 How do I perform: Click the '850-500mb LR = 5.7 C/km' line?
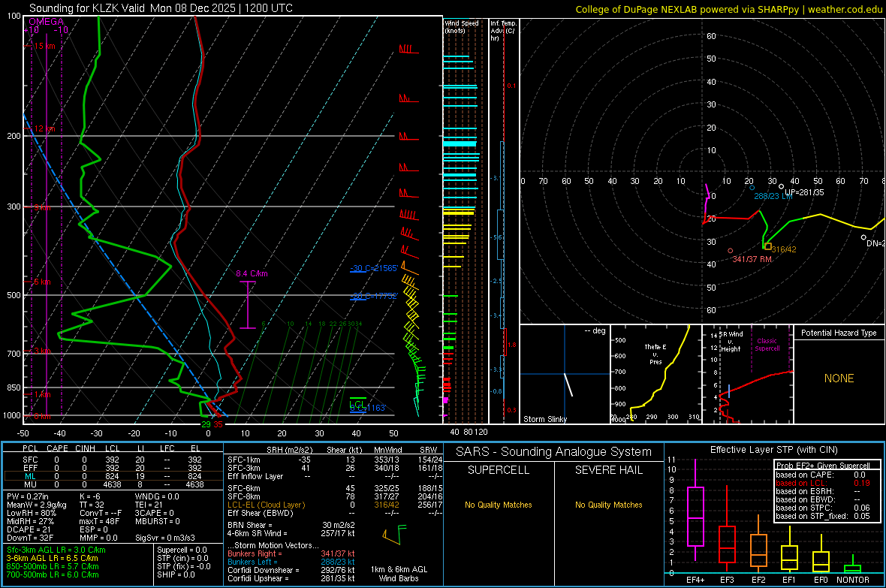tap(53, 566)
